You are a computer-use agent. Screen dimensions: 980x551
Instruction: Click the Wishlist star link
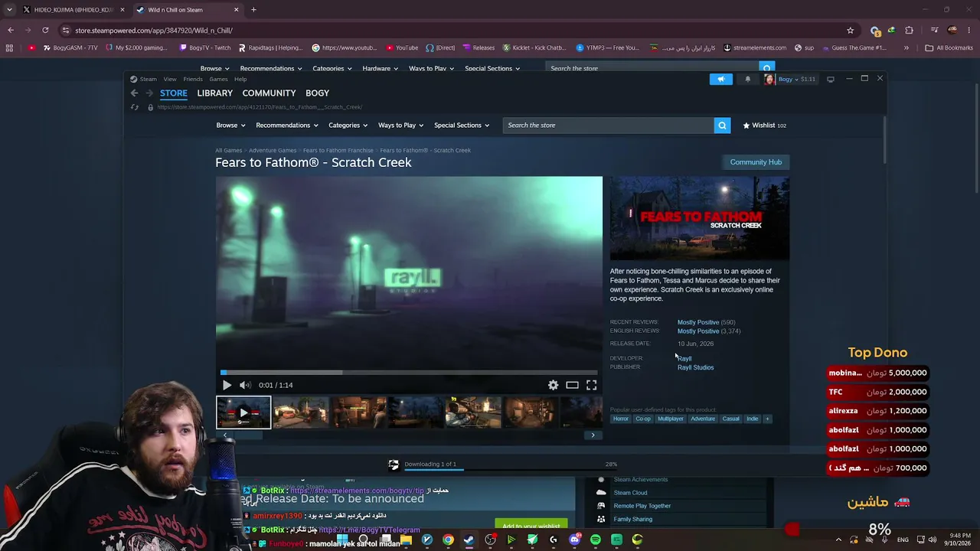tap(763, 126)
